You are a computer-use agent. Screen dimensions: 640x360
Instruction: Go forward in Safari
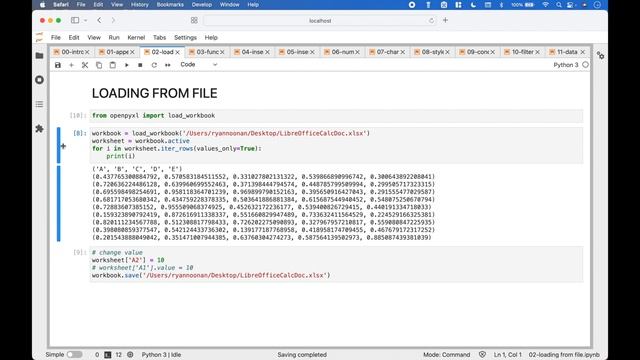[x=113, y=20]
